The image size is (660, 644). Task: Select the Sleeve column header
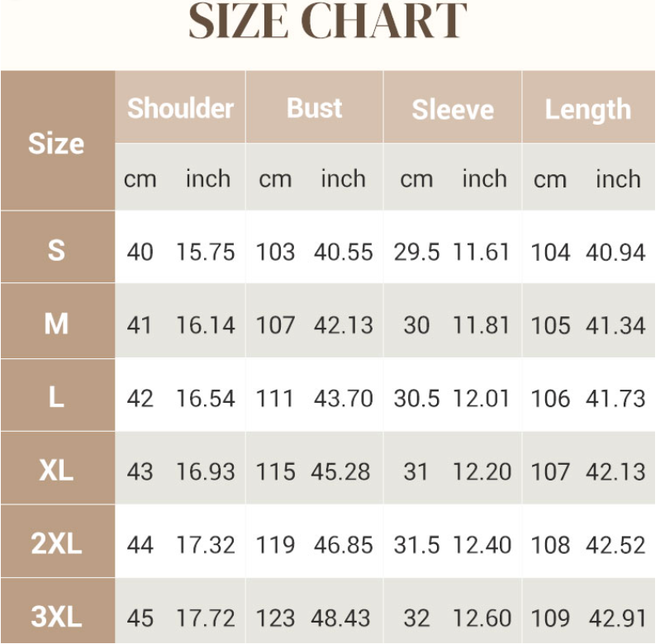pos(453,109)
